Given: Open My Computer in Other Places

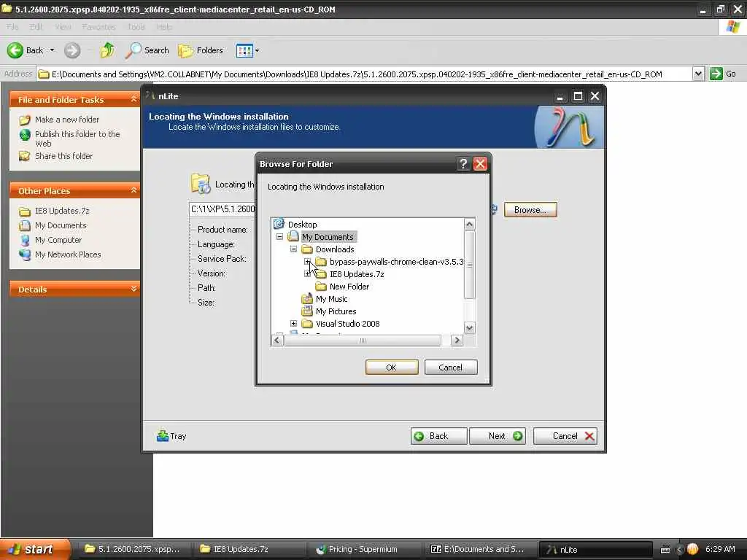Looking at the screenshot, I should [58, 240].
